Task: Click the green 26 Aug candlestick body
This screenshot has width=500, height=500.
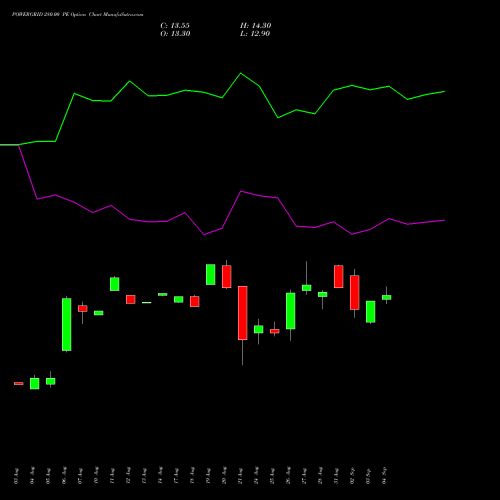Action: point(291,311)
